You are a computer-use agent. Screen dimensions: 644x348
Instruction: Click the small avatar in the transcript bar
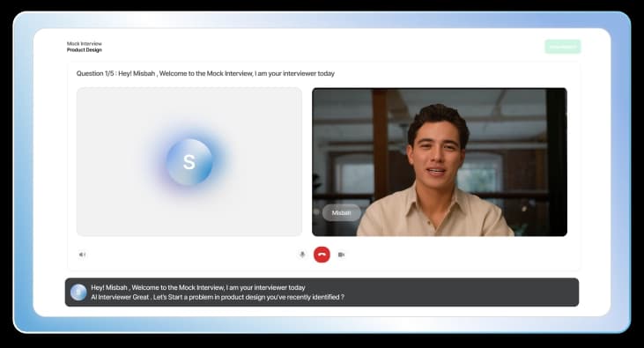[x=78, y=292]
